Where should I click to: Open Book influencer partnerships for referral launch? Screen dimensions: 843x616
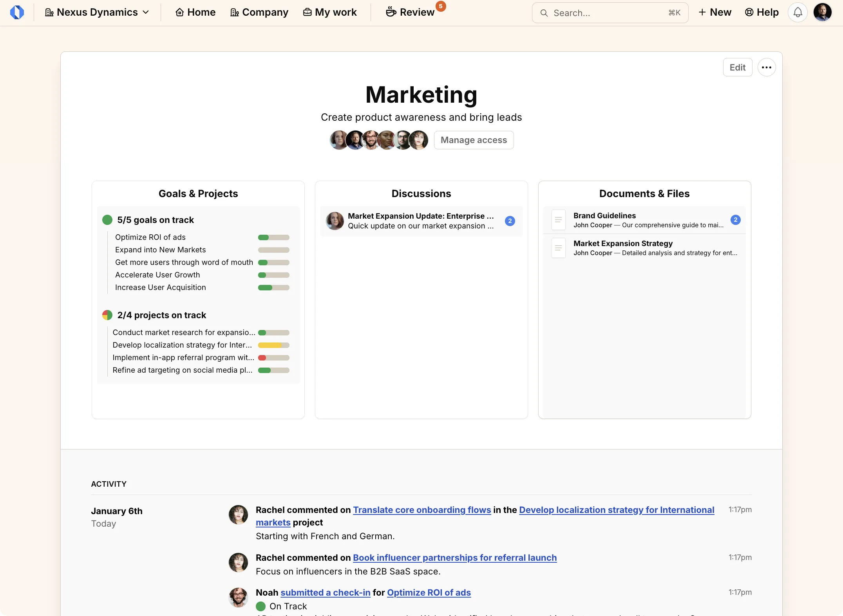[454, 558]
